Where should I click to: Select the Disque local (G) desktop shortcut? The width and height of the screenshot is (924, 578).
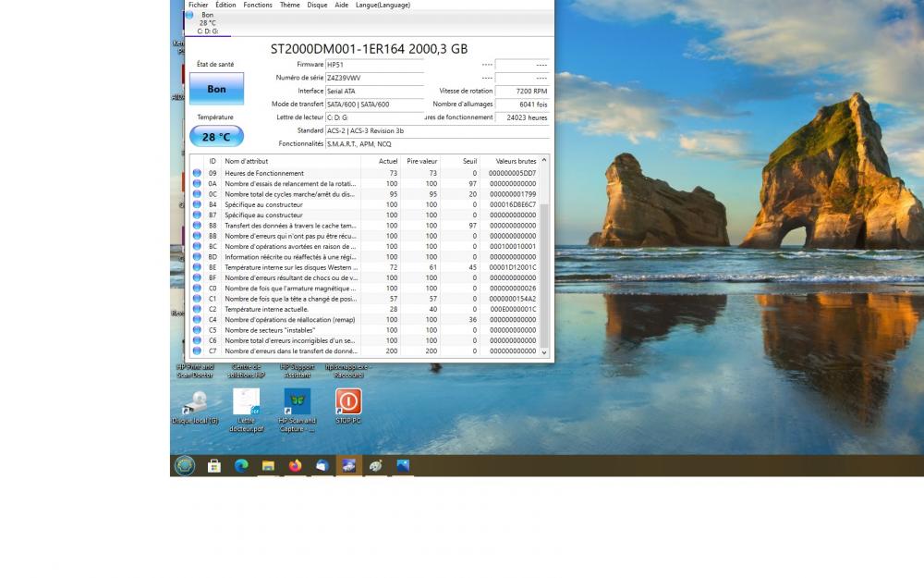click(x=195, y=408)
